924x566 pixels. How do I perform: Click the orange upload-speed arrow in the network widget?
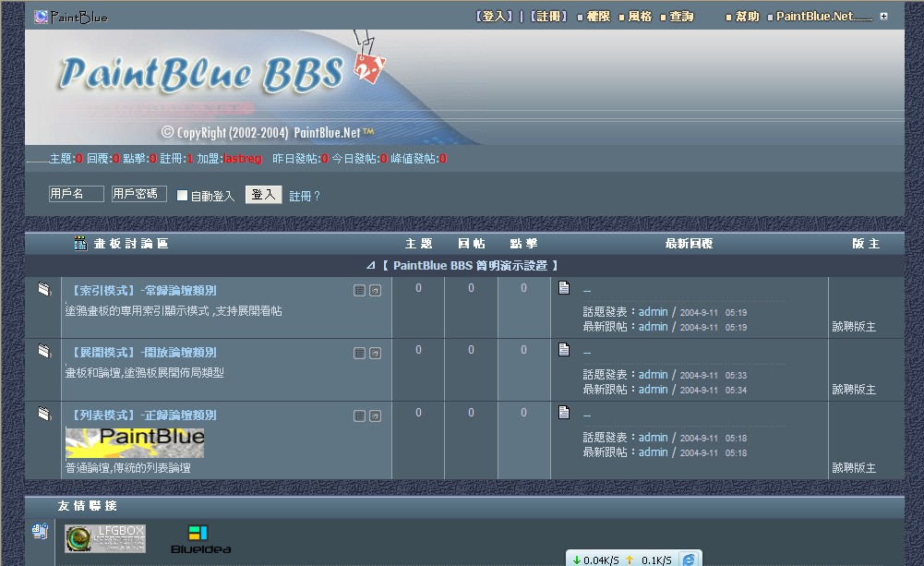[630, 560]
